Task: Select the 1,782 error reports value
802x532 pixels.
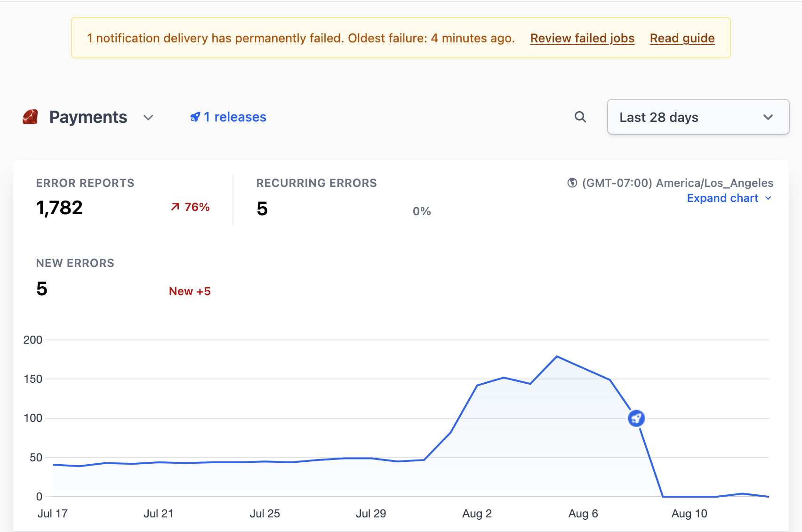Action: [59, 208]
